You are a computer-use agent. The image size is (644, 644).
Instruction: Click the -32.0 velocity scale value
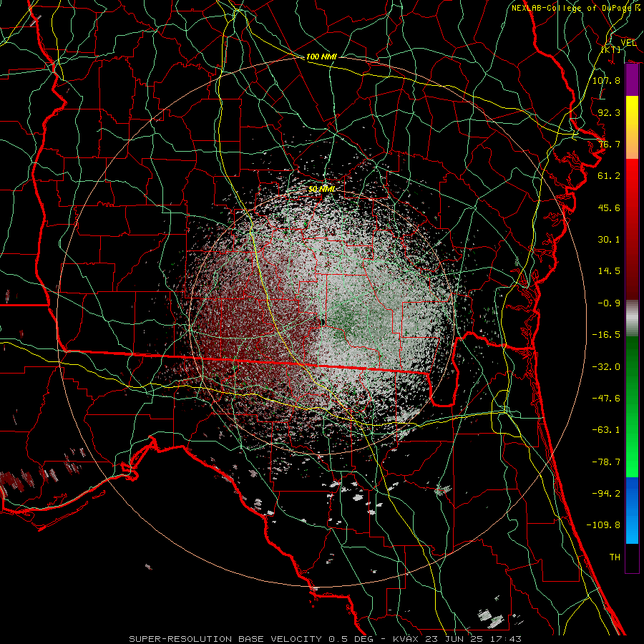pyautogui.click(x=606, y=367)
